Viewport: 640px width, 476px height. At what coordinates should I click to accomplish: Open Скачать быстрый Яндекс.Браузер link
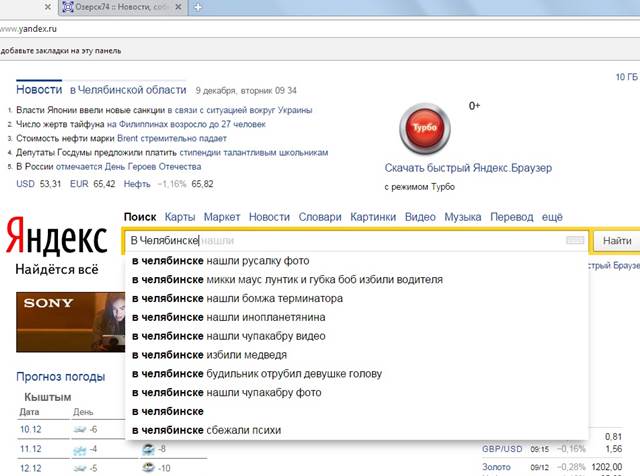(x=468, y=168)
